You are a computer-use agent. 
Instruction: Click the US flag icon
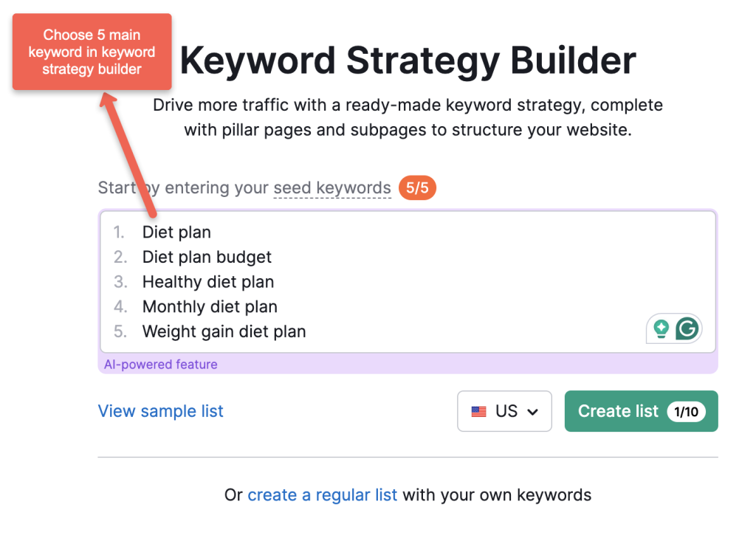tap(479, 411)
